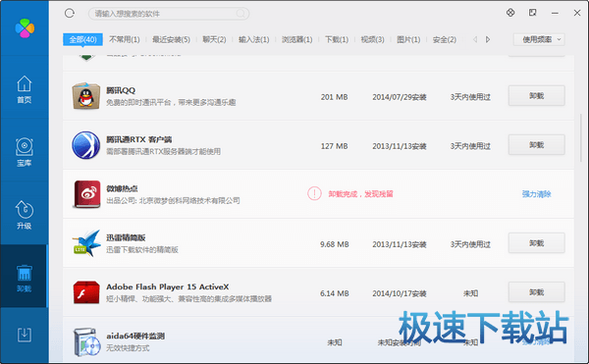Uninstall 腾讯通RTX 客户端 with 卸载 button
Viewport: 589px width, 364px height.
click(x=536, y=145)
